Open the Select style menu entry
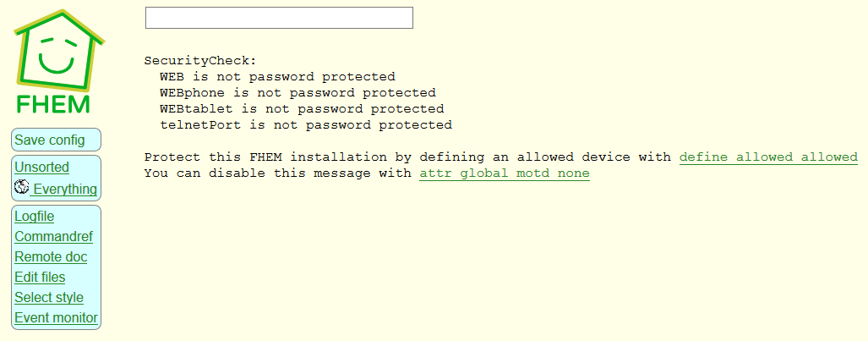Screen dimensions: 868x341 [49, 298]
